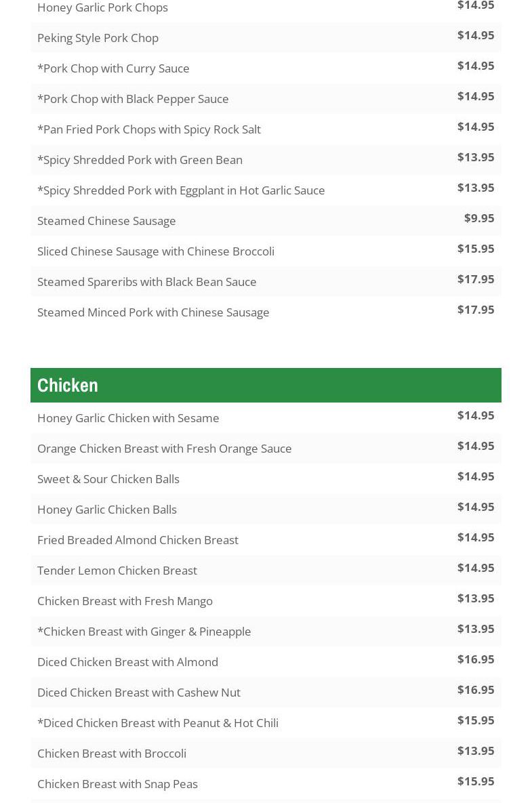
Task: Choose Diced Chicken Breast with Cashew Nut
Action: (138, 693)
